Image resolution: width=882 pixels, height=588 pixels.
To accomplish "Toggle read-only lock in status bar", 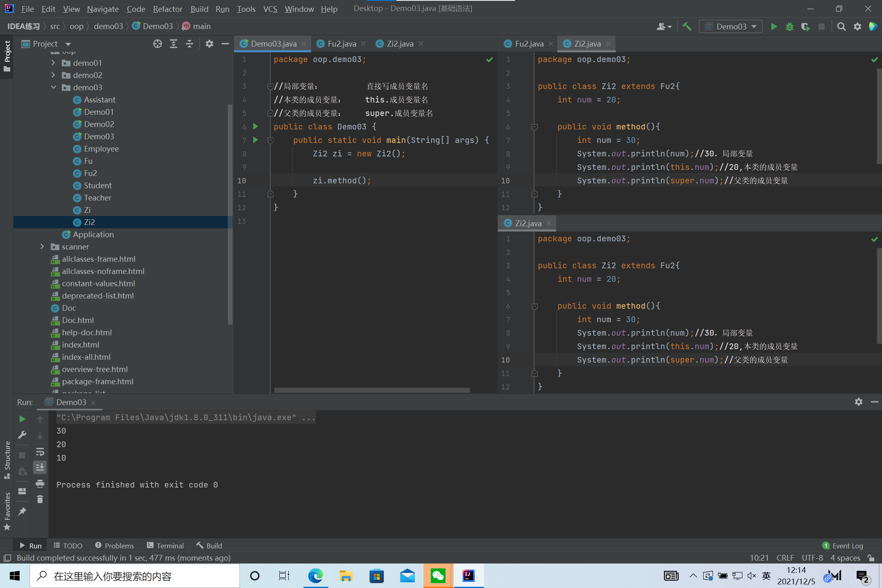I will [x=871, y=558].
